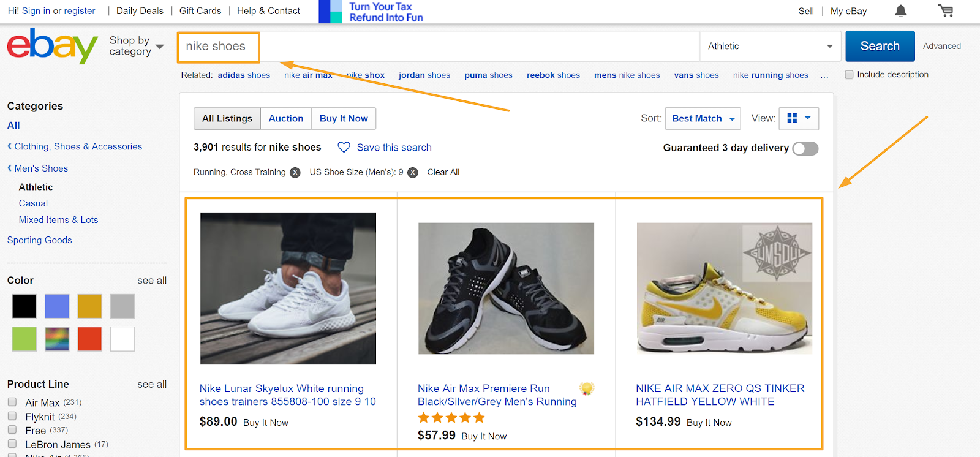Enable Include description checkbox
The image size is (980, 457).
point(849,75)
